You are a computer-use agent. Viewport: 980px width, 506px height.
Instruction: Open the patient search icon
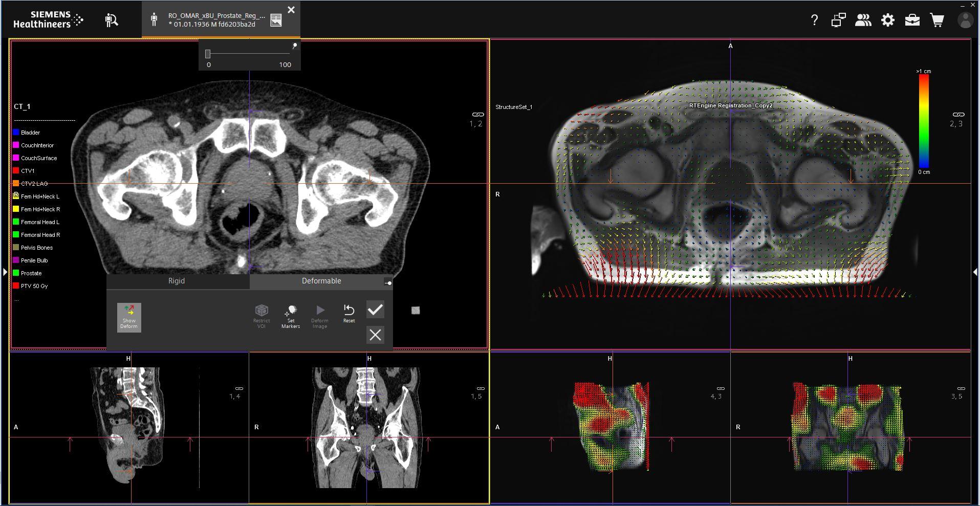(112, 20)
